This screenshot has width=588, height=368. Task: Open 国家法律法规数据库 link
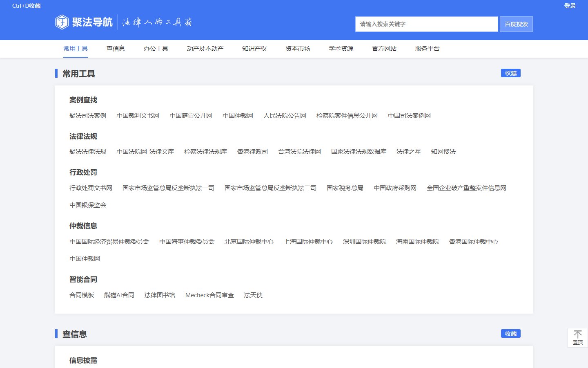pyautogui.click(x=359, y=152)
